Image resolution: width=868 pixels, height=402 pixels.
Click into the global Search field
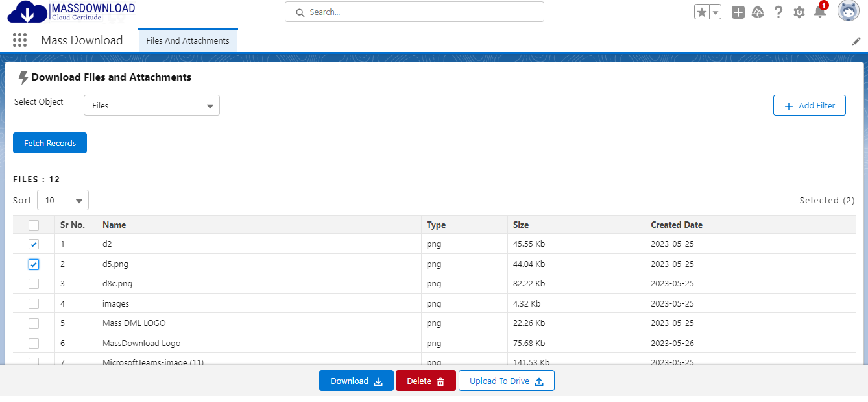click(414, 12)
